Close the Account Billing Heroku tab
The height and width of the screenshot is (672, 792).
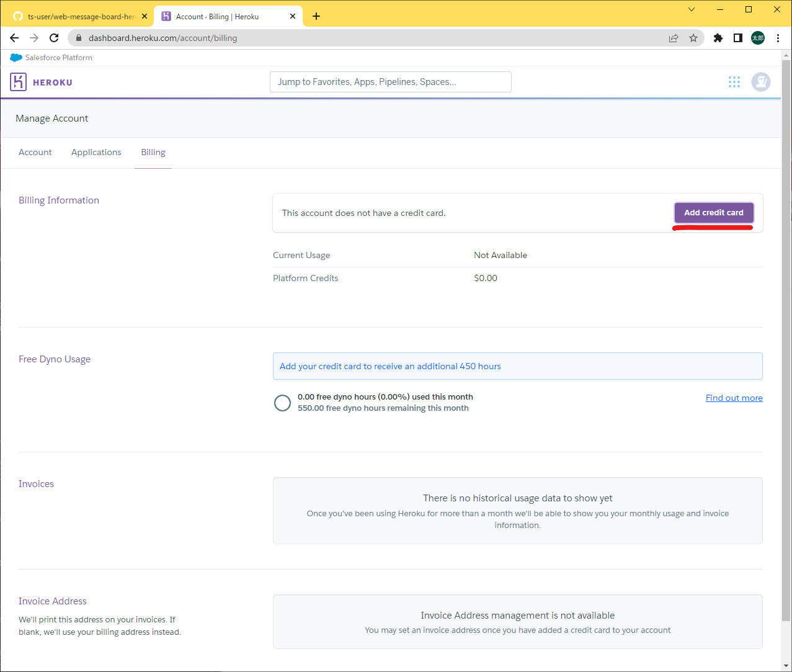point(293,17)
